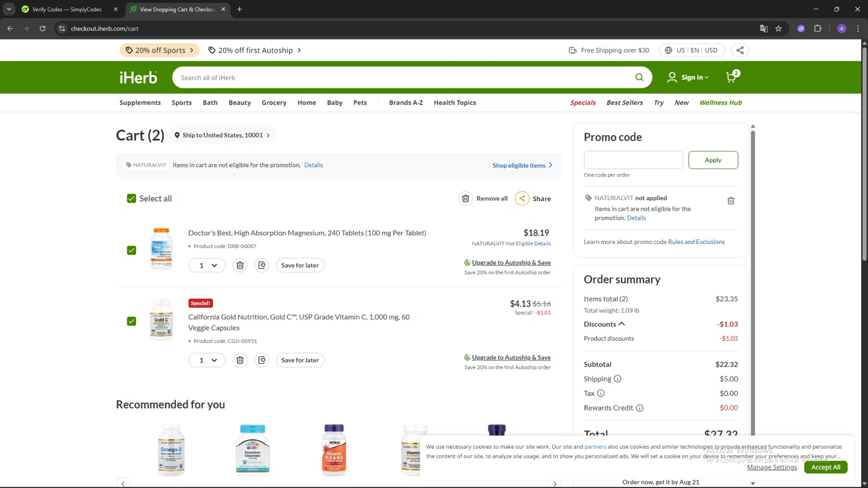Click Tax info icon in order summary
868x488 pixels.
pyautogui.click(x=601, y=393)
